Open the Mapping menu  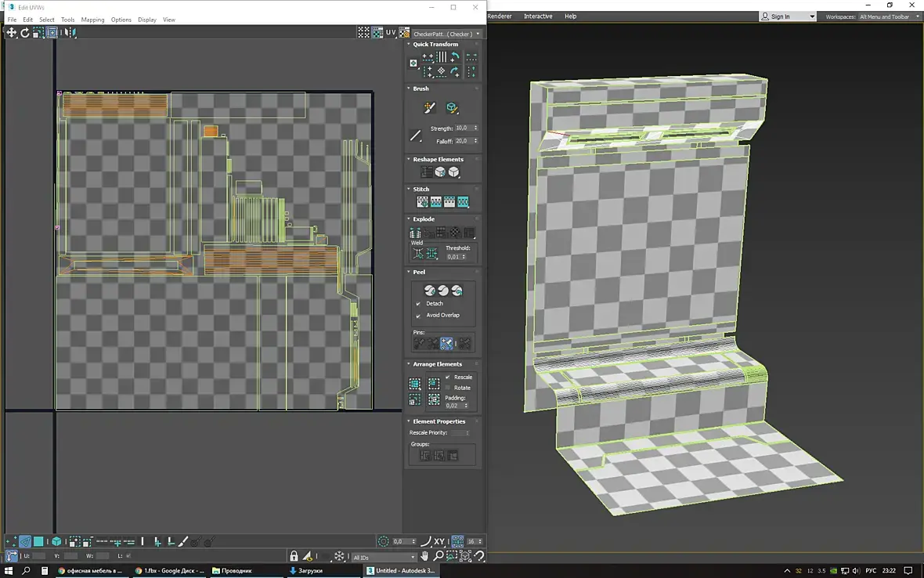tap(92, 20)
